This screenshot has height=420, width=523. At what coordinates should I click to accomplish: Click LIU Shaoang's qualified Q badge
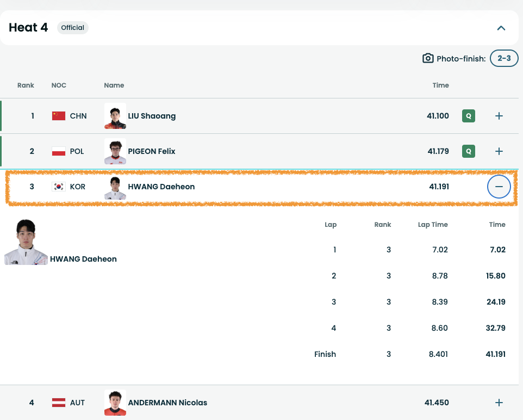[468, 116]
